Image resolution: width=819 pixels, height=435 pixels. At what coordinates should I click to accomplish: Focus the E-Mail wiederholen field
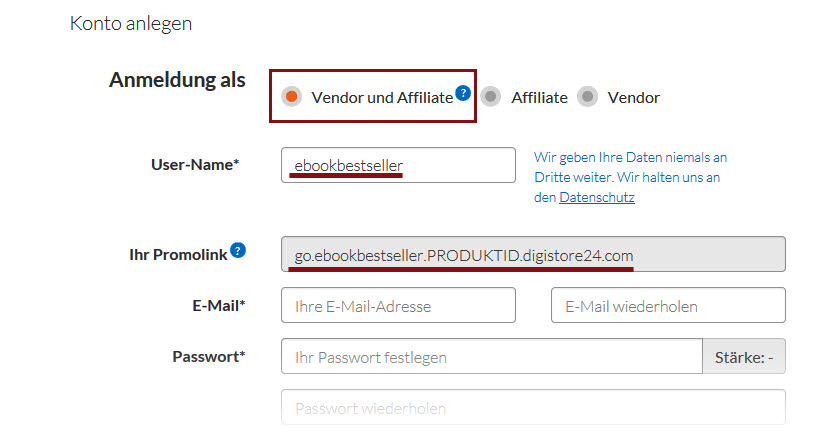[667, 306]
